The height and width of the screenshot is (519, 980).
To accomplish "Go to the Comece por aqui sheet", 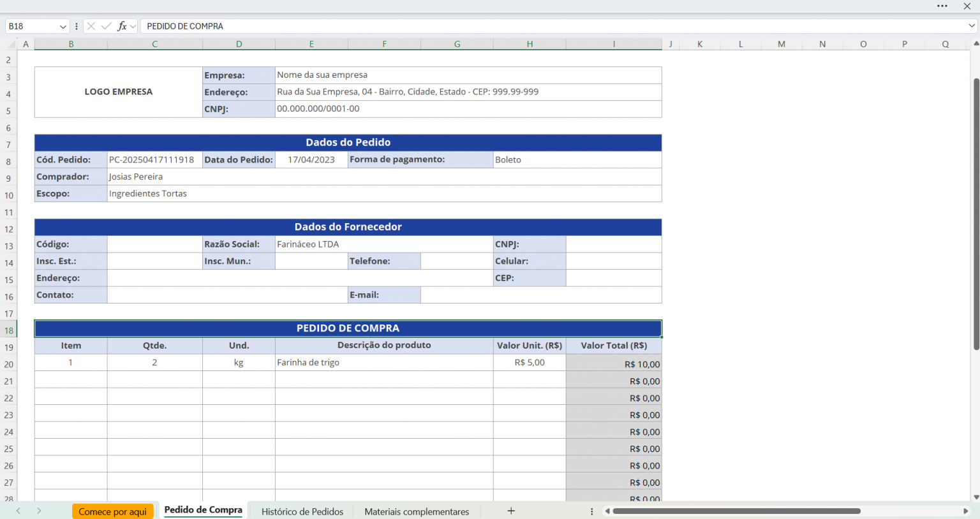I will click(113, 511).
